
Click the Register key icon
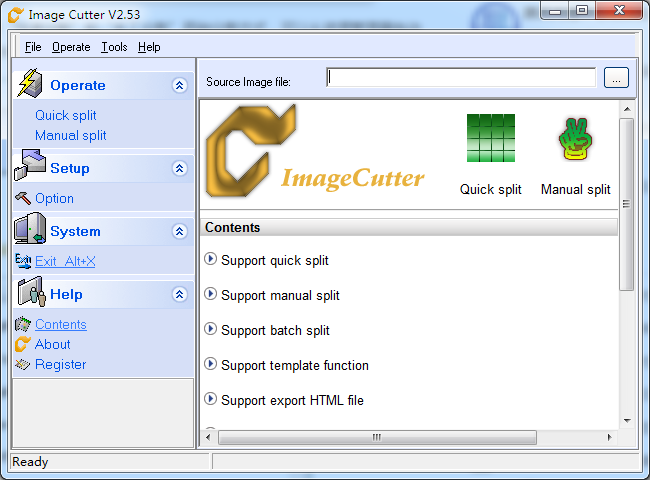pyautogui.click(x=23, y=364)
